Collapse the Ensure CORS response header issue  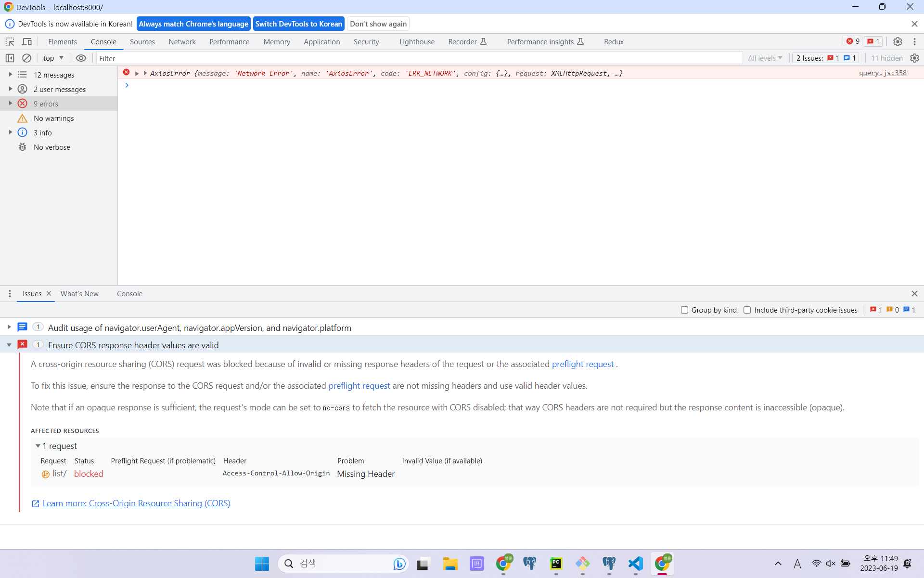[x=9, y=345]
